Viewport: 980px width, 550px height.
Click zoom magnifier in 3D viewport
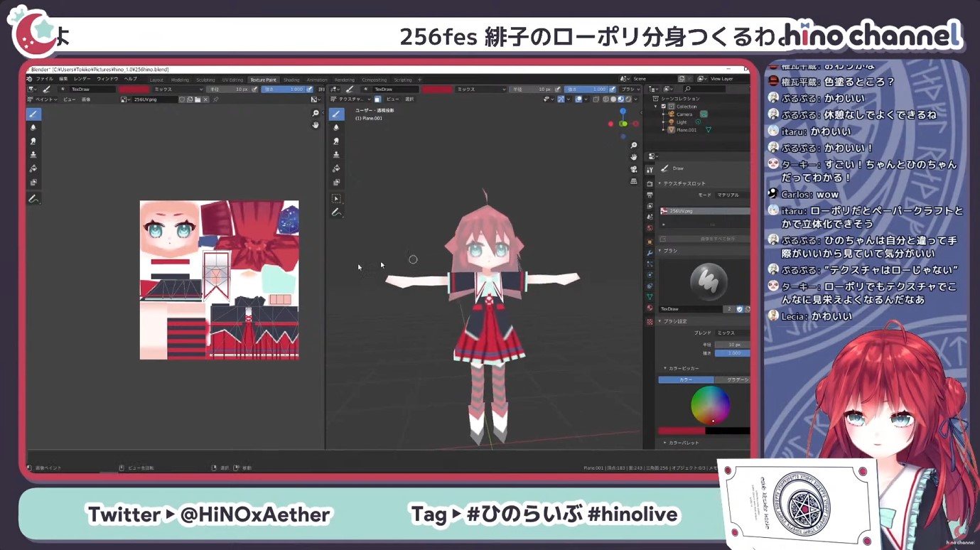point(634,146)
